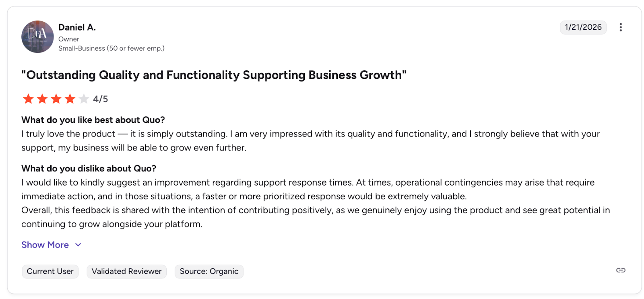Screen dimensions: 644x299
Task: Click the empty gray fifth star
Action: pos(84,99)
